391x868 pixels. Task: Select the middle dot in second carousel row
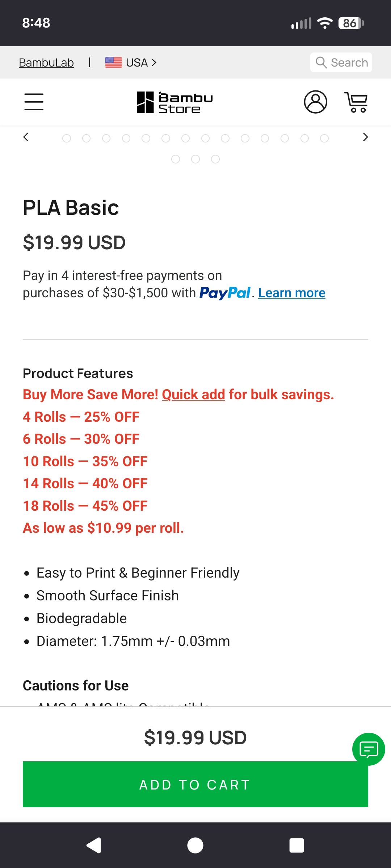(x=195, y=159)
